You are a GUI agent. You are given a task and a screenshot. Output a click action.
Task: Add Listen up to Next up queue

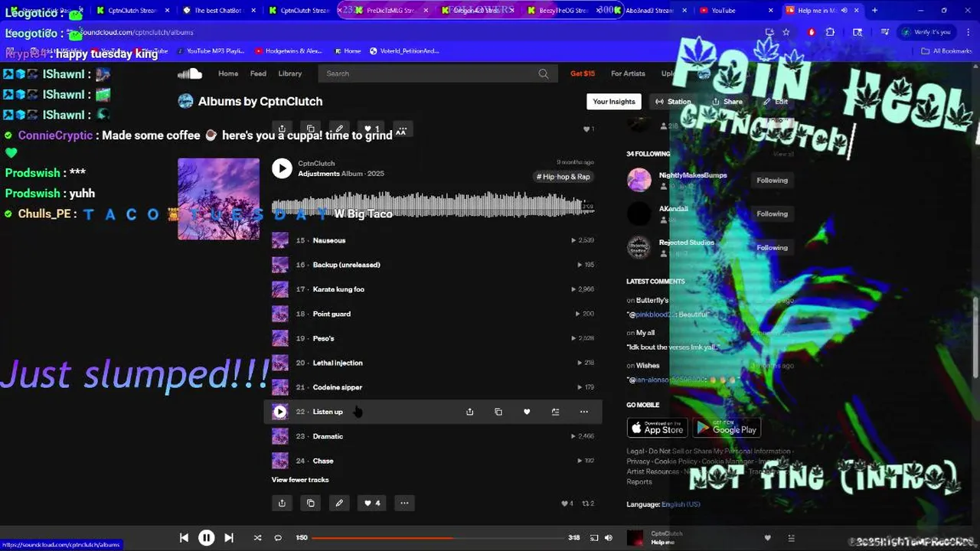tap(555, 412)
